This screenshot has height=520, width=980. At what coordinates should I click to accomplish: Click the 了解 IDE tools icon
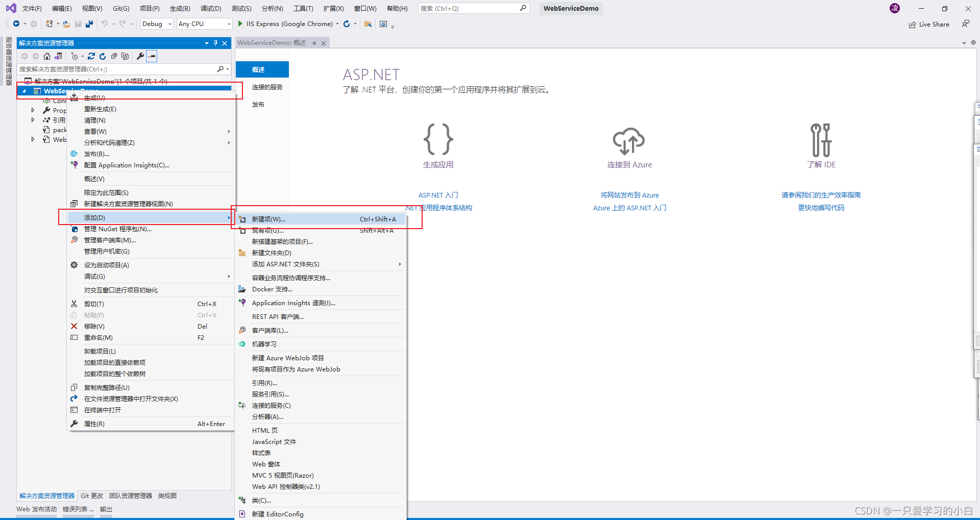tap(821, 140)
